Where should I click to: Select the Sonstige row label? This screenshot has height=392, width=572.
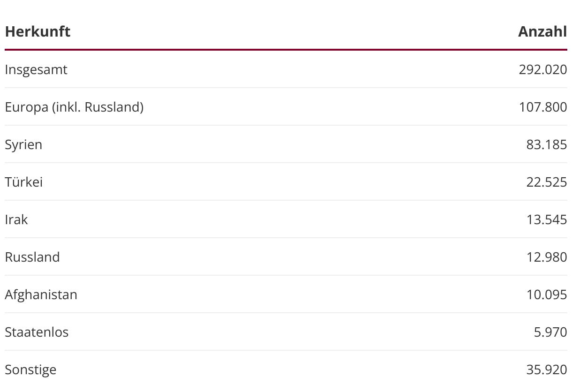click(30, 370)
